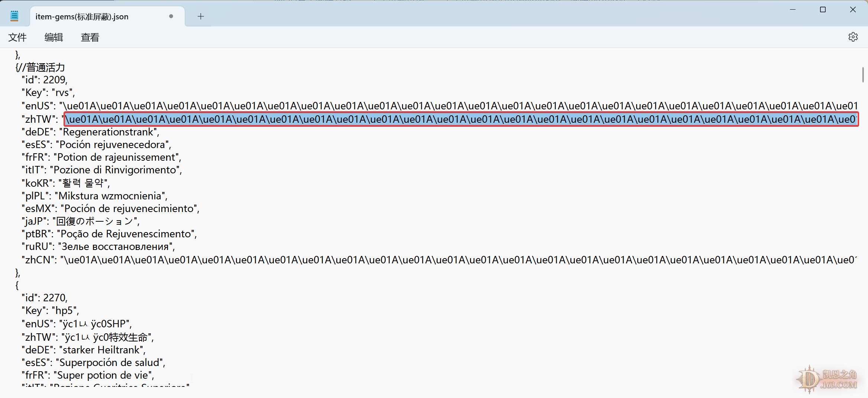Image resolution: width=868 pixels, height=398 pixels.
Task: Click the frFR Potion de rajeunissement line
Action: [101, 157]
